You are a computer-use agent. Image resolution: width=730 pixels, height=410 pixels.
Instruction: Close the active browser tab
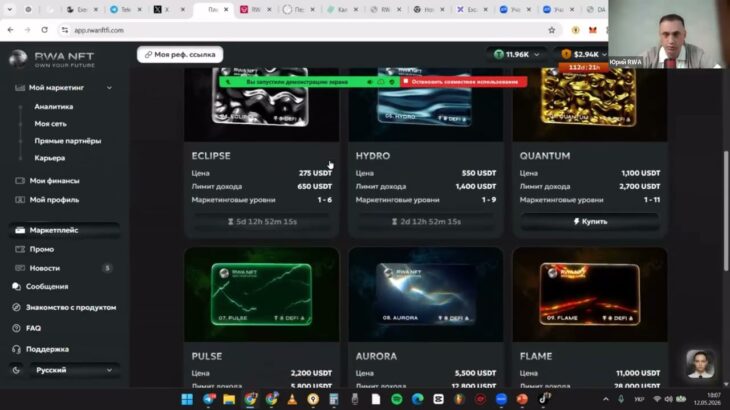pyautogui.click(x=226, y=9)
